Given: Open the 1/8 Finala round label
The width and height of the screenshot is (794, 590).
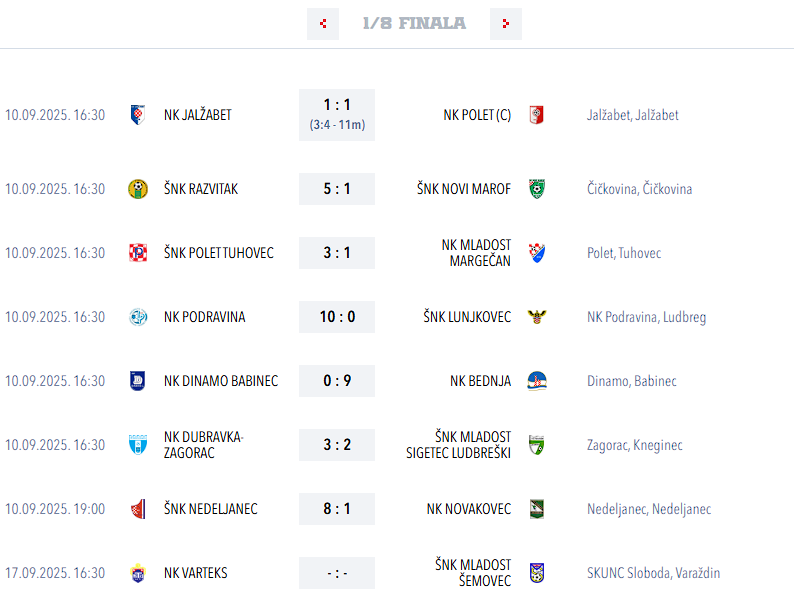Looking at the screenshot, I should [x=414, y=24].
